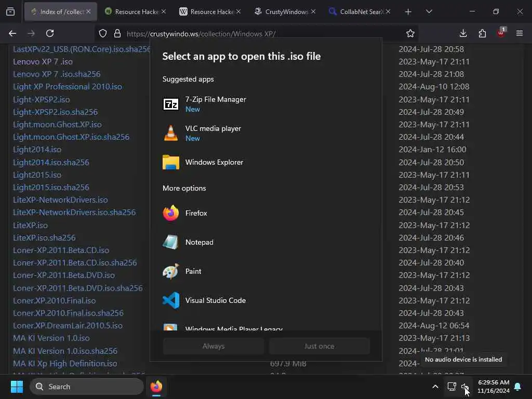Viewport: 532px width, 399px height.
Task: Switch to the Wikipedia Resource Hacker tab
Action: tap(210, 12)
